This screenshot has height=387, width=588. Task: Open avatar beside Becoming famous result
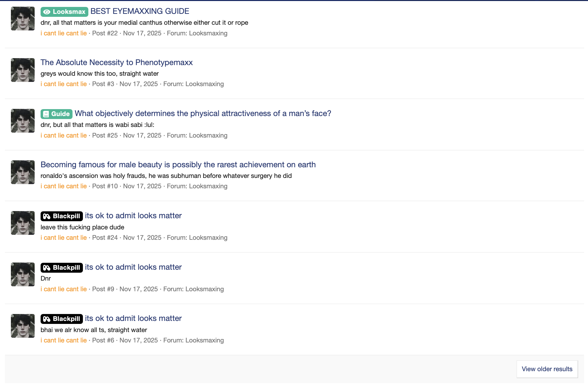pyautogui.click(x=23, y=172)
